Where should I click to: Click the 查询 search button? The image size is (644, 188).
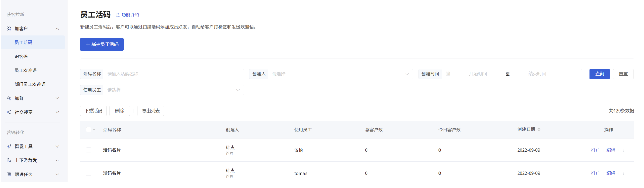(x=599, y=74)
